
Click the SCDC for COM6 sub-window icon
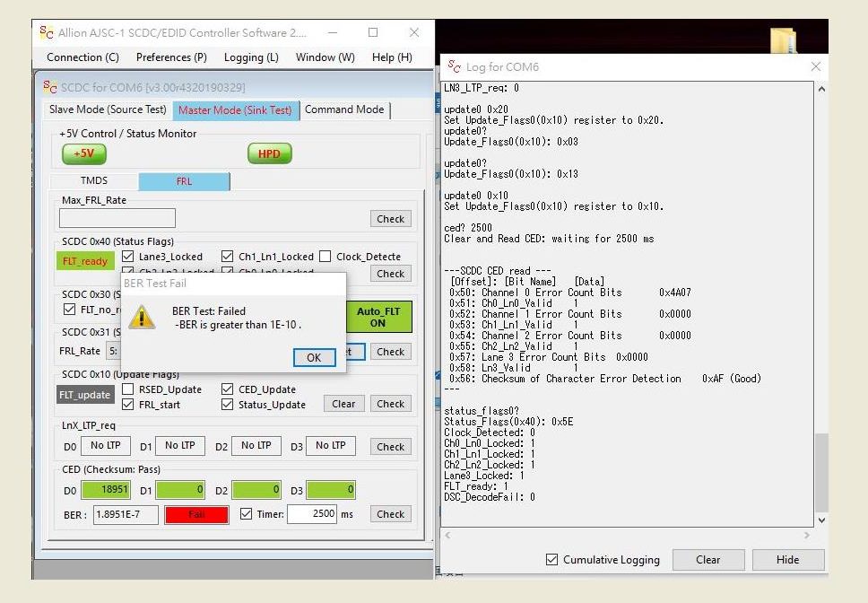point(50,87)
